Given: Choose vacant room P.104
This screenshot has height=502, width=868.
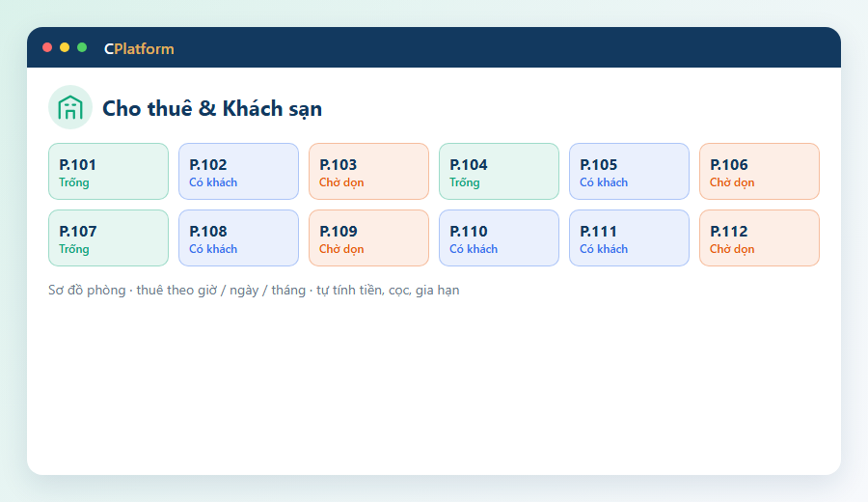Looking at the screenshot, I should click(499, 171).
